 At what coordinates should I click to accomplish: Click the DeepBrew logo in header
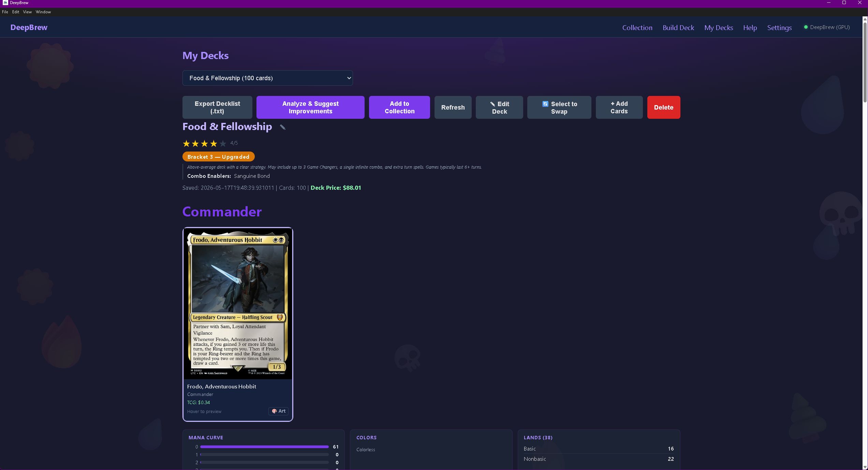tap(29, 27)
